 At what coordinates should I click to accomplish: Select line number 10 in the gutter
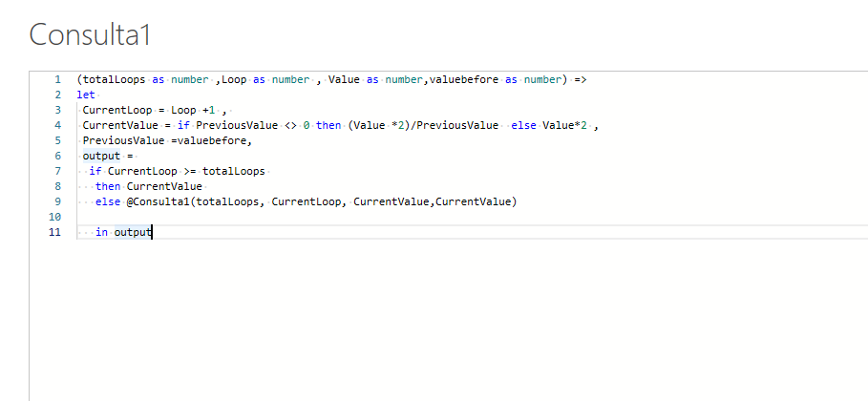click(54, 217)
